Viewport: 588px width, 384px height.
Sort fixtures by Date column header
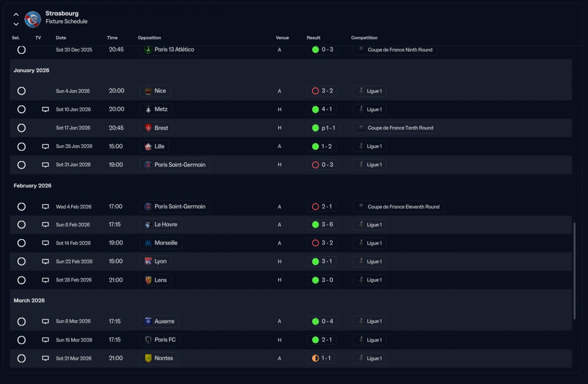(x=61, y=38)
